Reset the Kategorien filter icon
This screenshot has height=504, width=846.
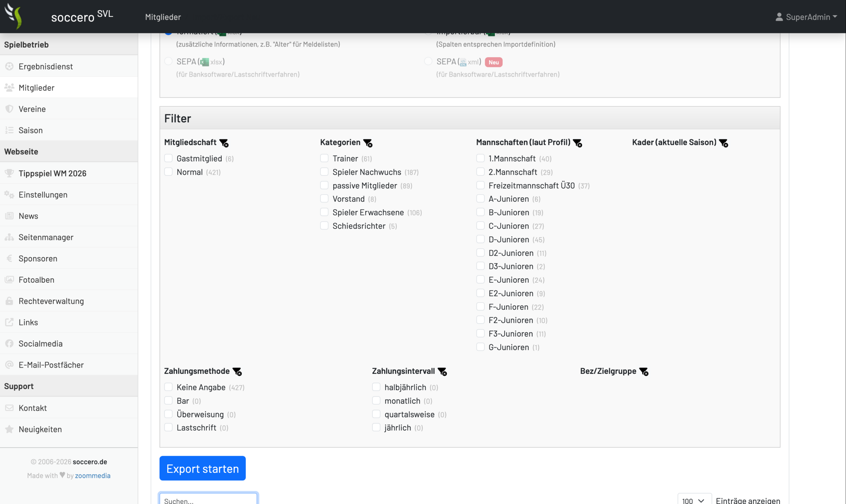(368, 143)
